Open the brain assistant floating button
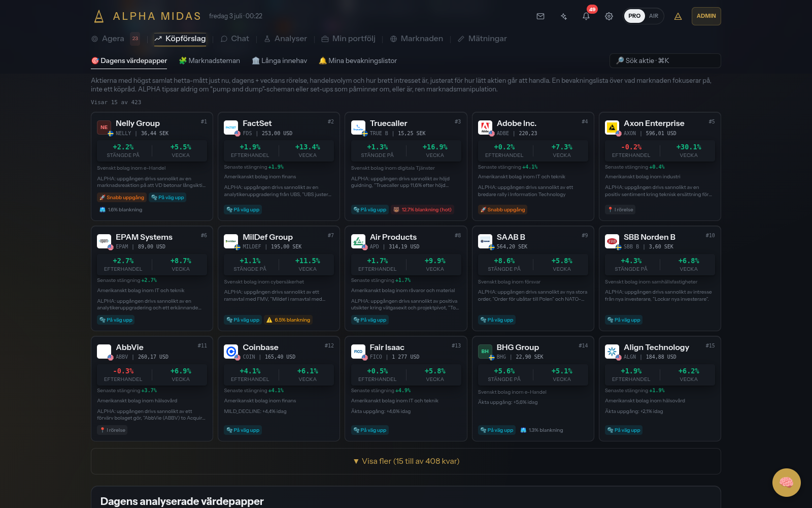The height and width of the screenshot is (508, 812). [x=786, y=482]
